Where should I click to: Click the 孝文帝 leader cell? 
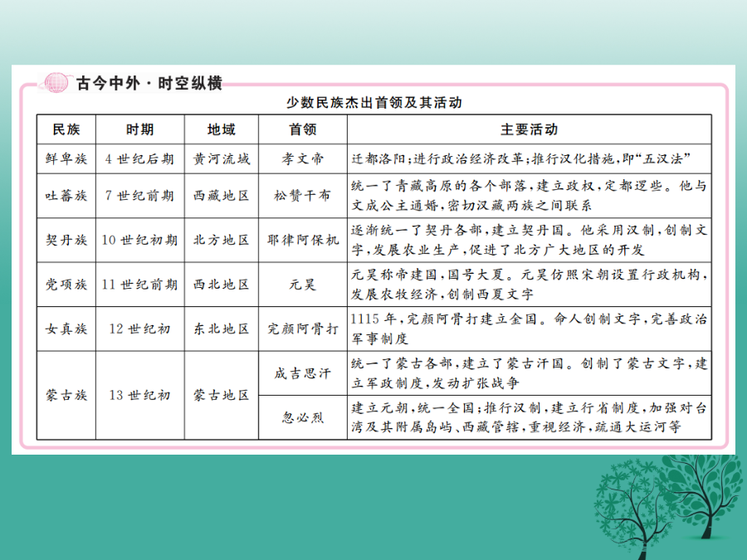click(x=303, y=158)
